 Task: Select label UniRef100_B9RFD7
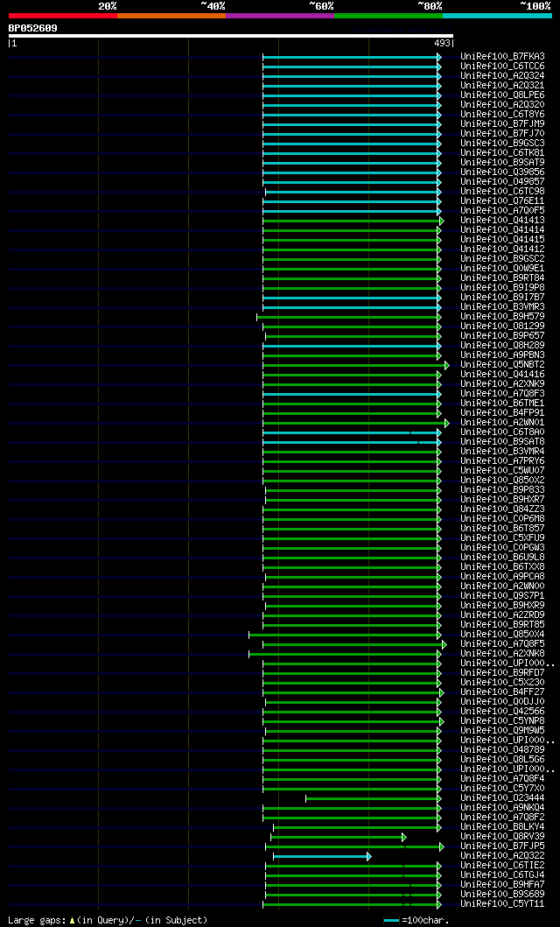click(503, 673)
